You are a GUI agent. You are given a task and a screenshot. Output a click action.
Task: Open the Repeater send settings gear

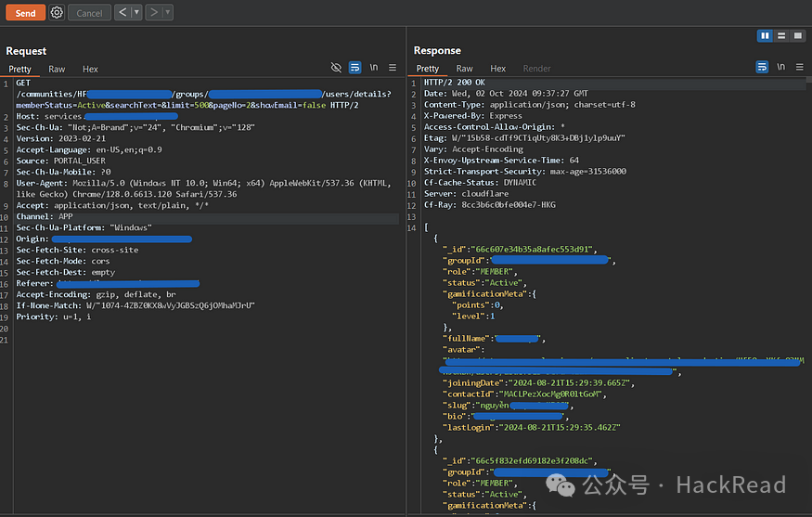(57, 13)
